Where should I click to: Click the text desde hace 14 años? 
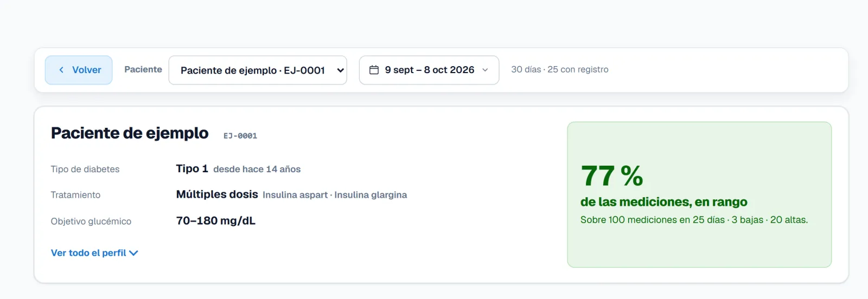click(257, 170)
